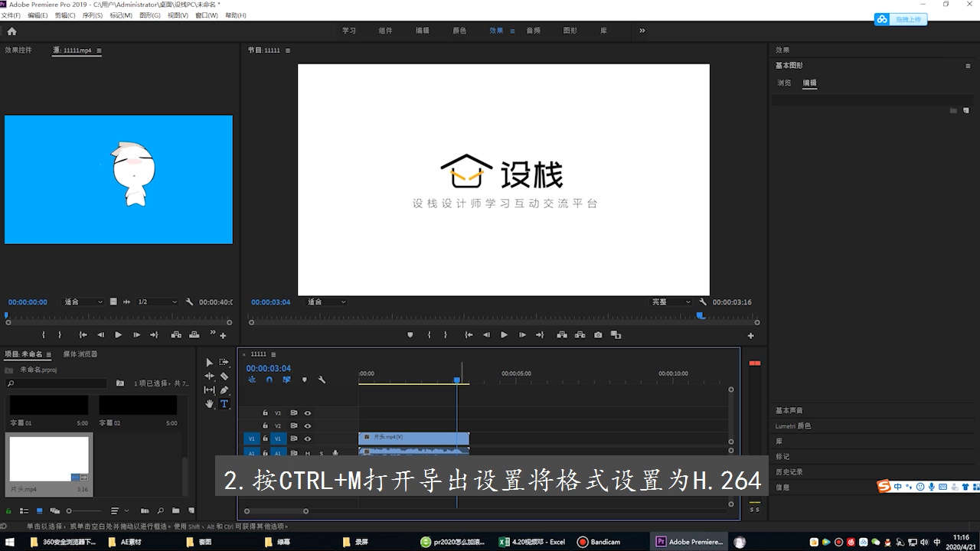Select the Ripple Edit tool
The height and width of the screenshot is (551, 980).
point(209,376)
